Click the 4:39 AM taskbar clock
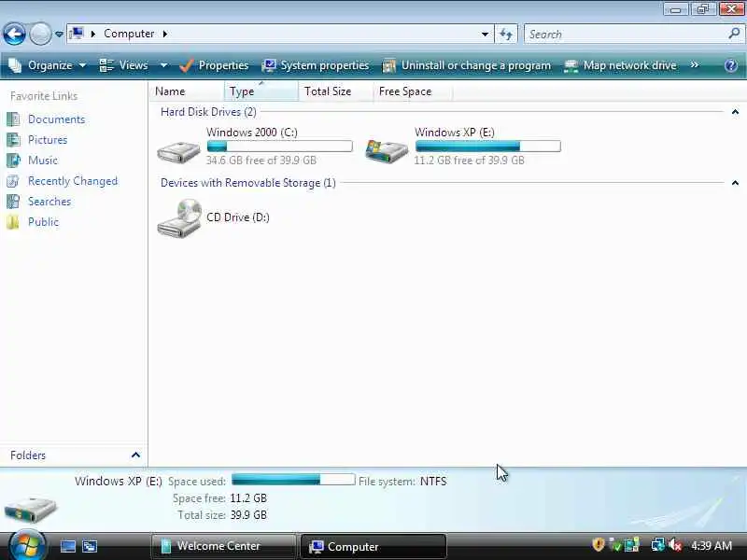Image resolution: width=747 pixels, height=560 pixels. pos(711,546)
